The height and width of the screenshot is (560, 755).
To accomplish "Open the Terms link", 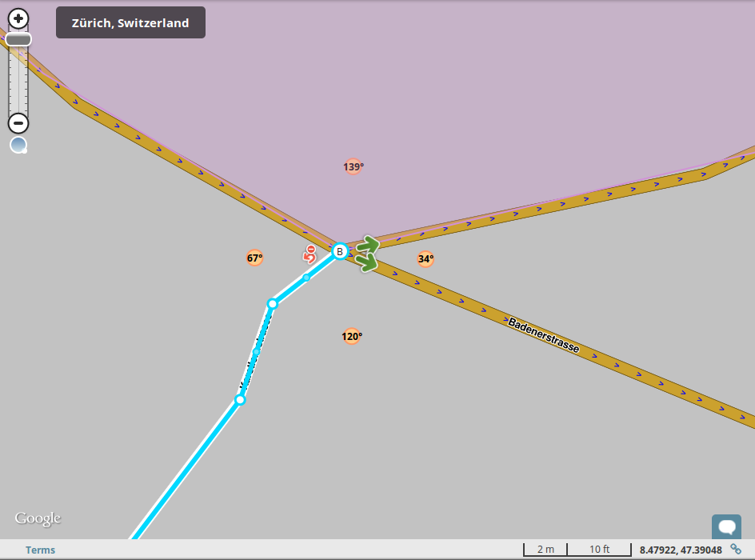I will (x=41, y=550).
